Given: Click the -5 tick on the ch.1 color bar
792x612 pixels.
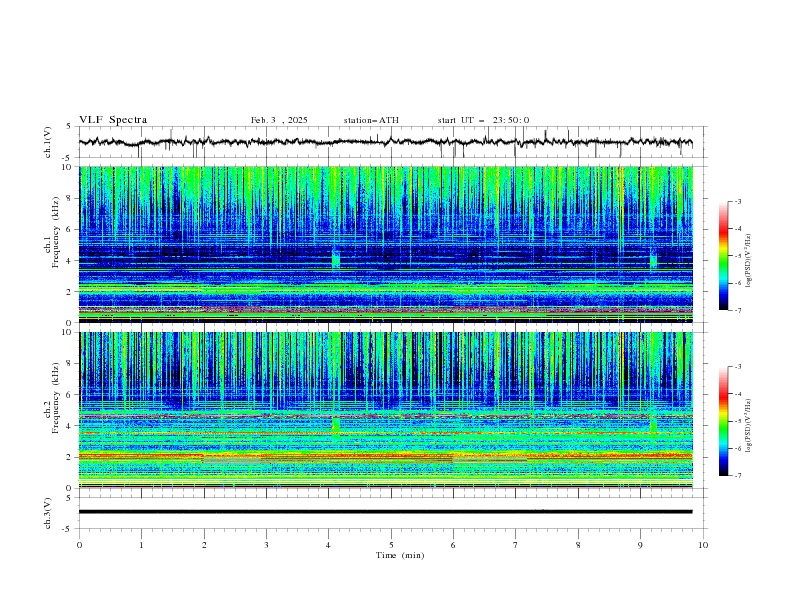Looking at the screenshot, I should (737, 256).
